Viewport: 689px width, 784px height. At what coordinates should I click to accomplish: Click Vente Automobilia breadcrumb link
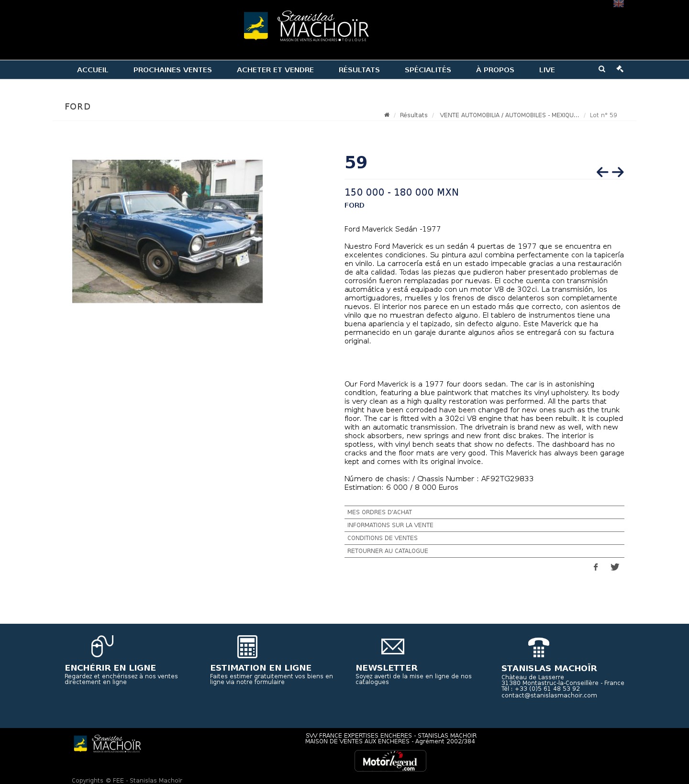coord(510,115)
